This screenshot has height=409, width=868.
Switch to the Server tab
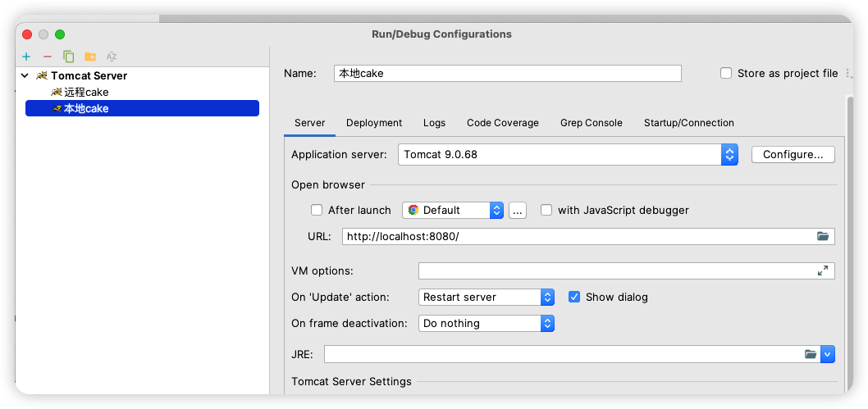click(x=309, y=123)
